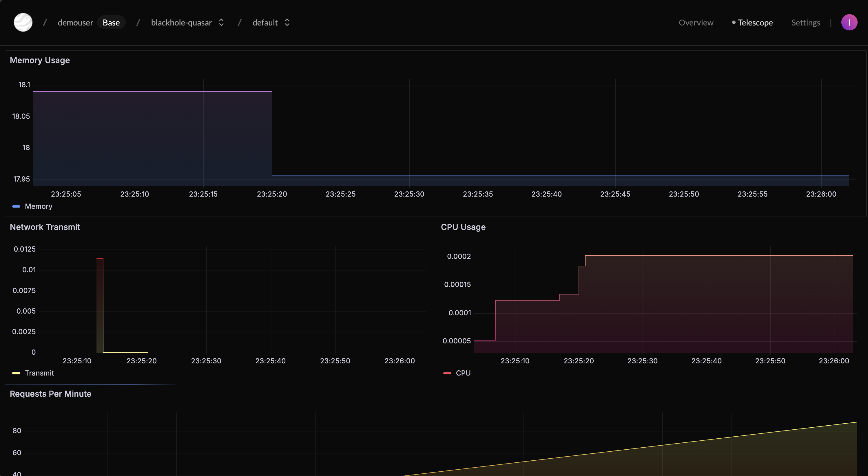868x476 pixels.
Task: Expand the default environment chevron selector
Action: (287, 23)
